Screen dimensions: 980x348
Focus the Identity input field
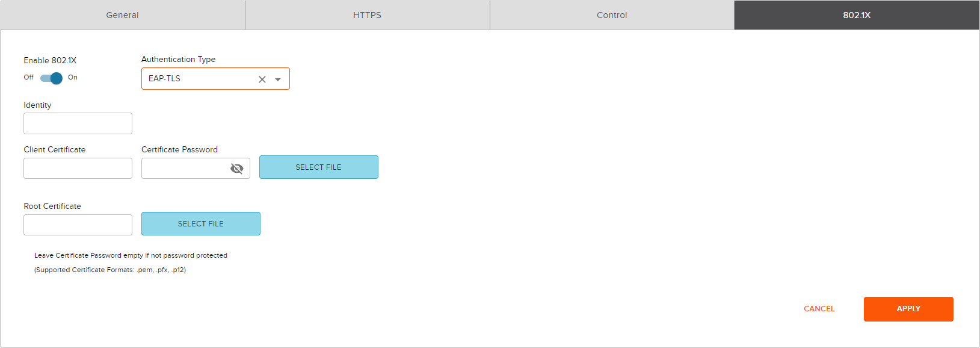pos(78,123)
